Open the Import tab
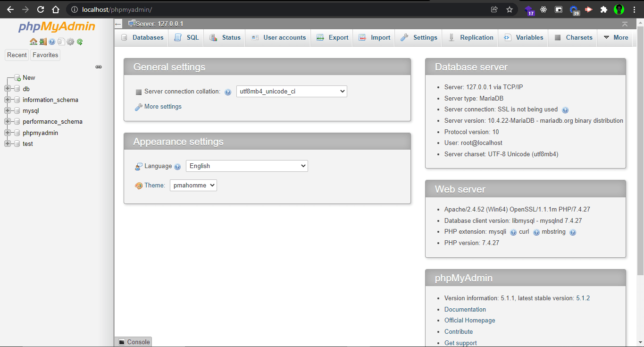 (374, 38)
